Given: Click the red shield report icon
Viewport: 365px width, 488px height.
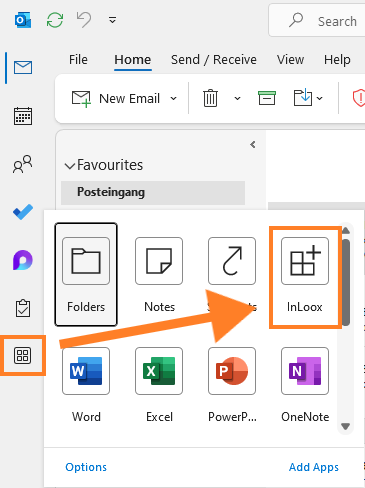Looking at the screenshot, I should coord(359,98).
